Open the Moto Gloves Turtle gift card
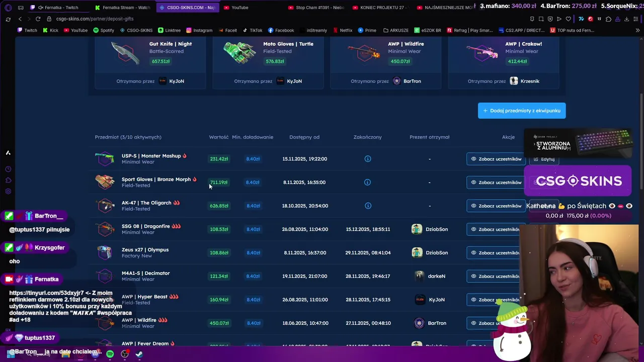The image size is (644, 362). [268, 62]
